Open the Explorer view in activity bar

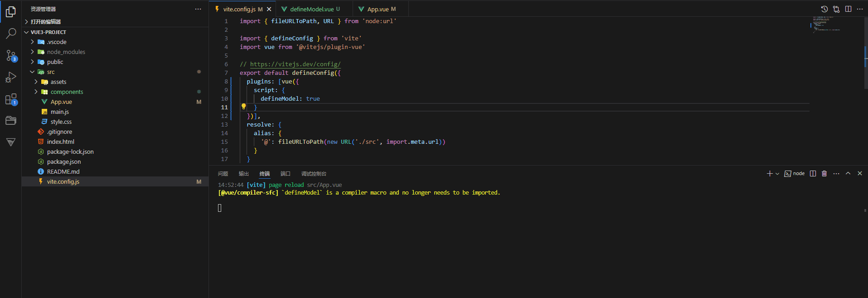[x=11, y=12]
